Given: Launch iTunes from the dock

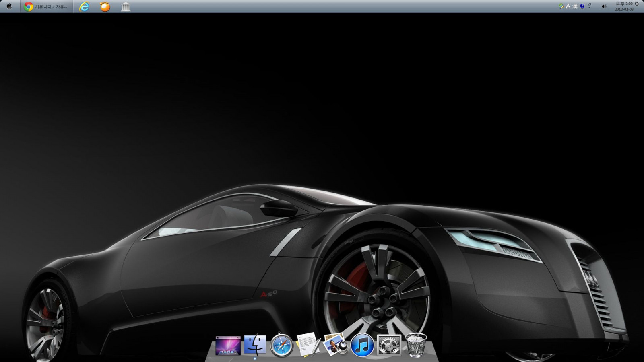Looking at the screenshot, I should 362,346.
